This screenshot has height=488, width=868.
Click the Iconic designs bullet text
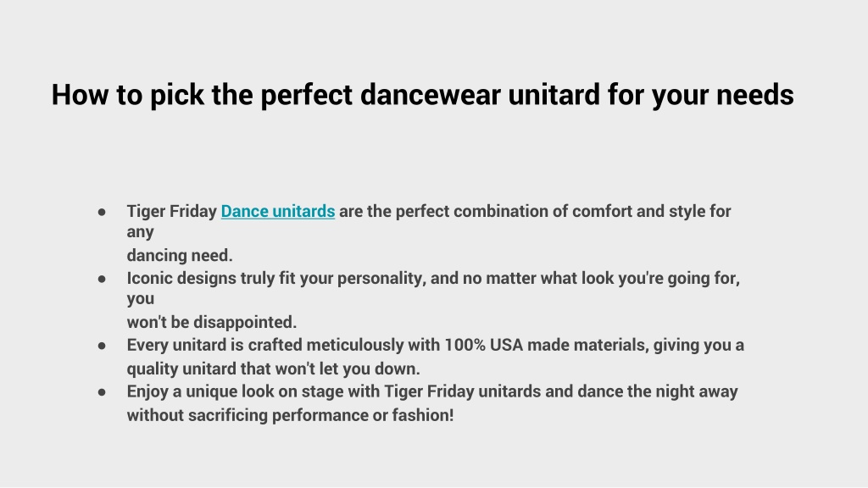433,278
